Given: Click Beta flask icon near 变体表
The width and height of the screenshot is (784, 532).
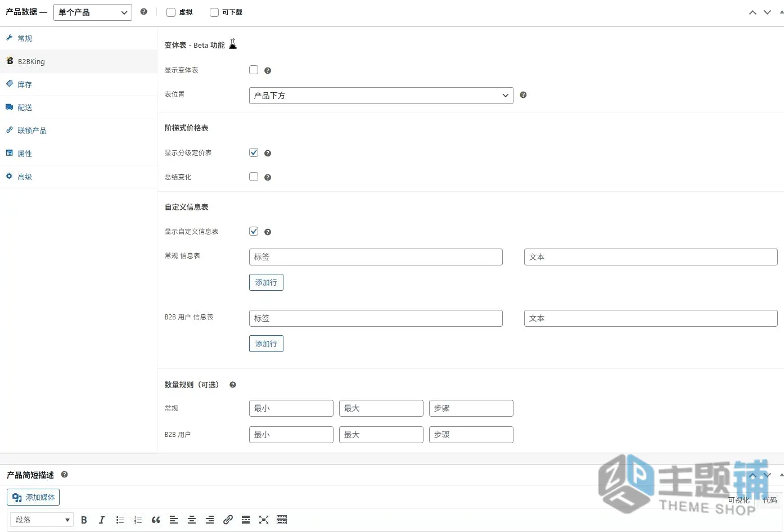Looking at the screenshot, I should click(x=233, y=44).
